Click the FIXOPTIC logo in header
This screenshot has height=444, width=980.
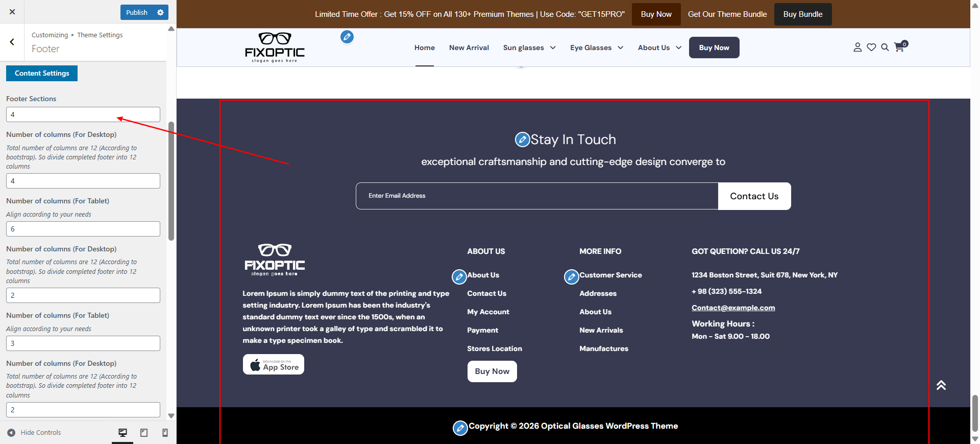pos(275,48)
